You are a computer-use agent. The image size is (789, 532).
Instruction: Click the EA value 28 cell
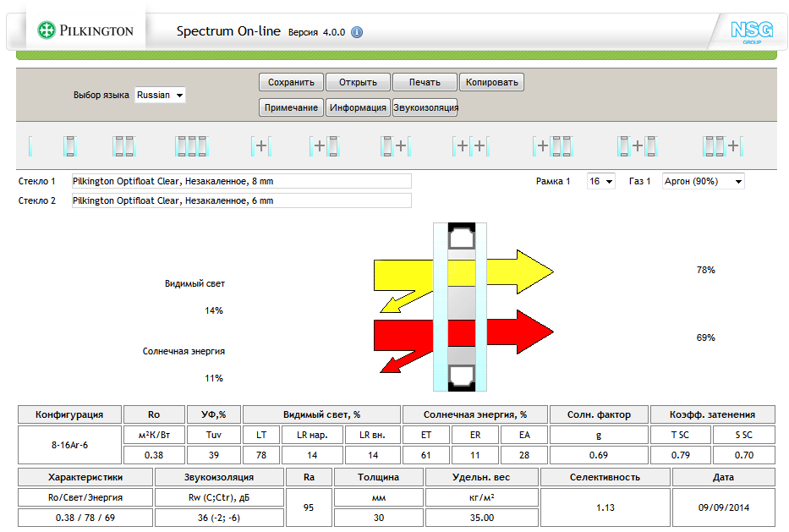[523, 455]
